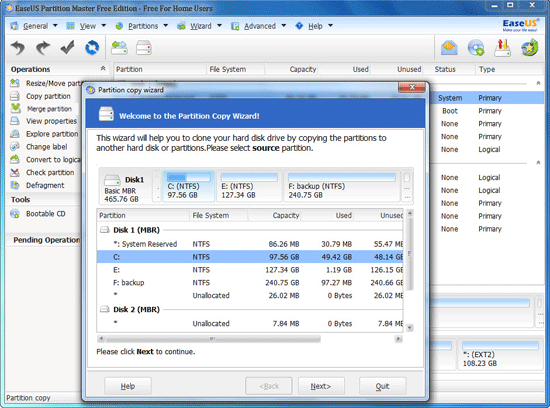The height and width of the screenshot is (408, 550).
Task: Click horizontal scrollbar left arrow in wizard
Action: 101,339
